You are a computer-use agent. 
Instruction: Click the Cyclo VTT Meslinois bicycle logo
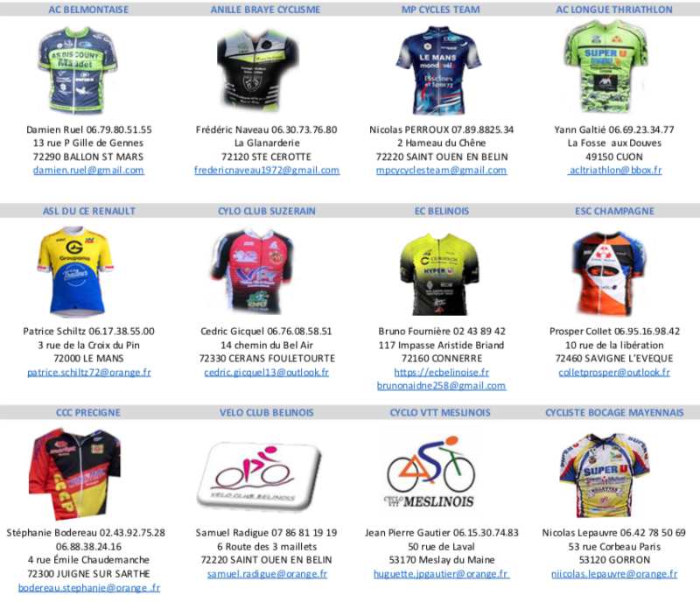[431, 472]
